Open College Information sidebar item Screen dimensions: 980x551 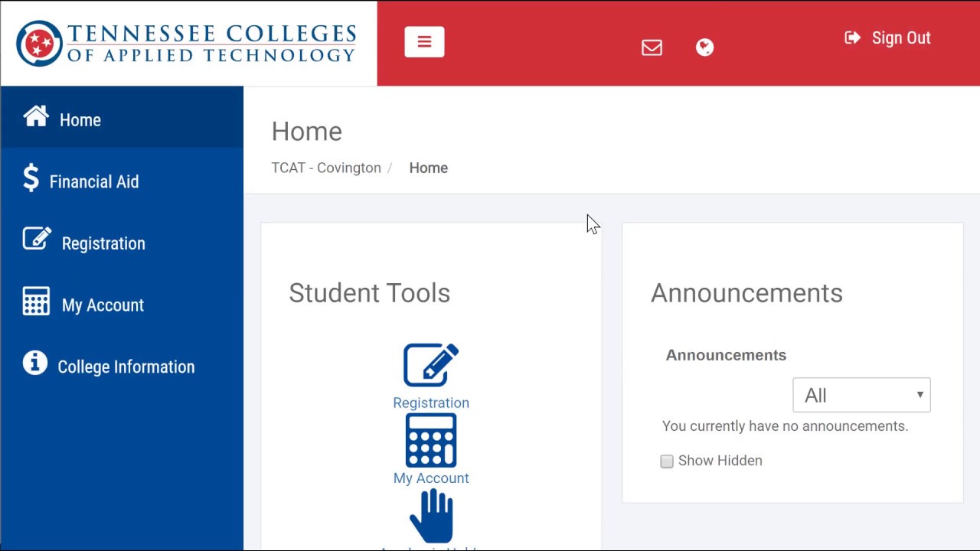(126, 367)
